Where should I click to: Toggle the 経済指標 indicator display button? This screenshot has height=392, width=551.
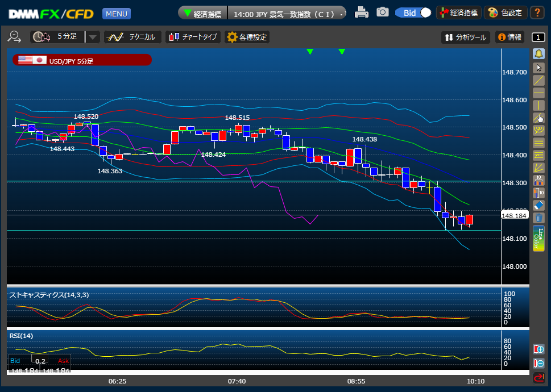[458, 13]
